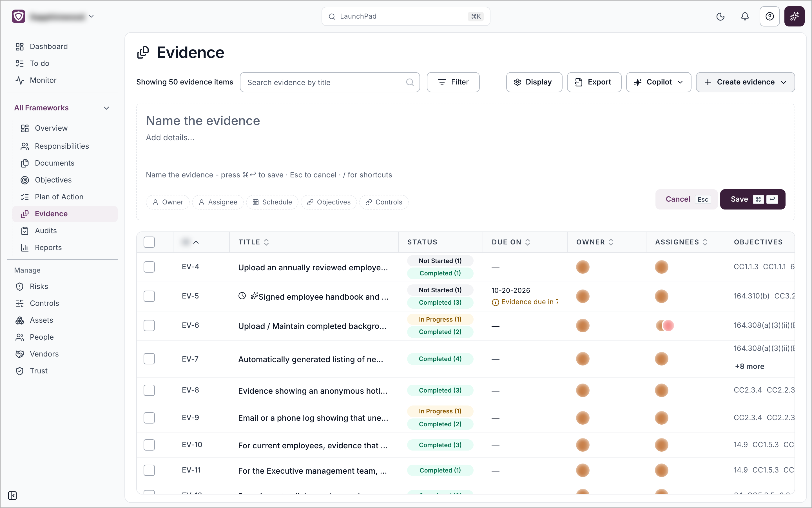This screenshot has height=508, width=812.
Task: Check the EV-9 row checkbox
Action: coord(149,418)
